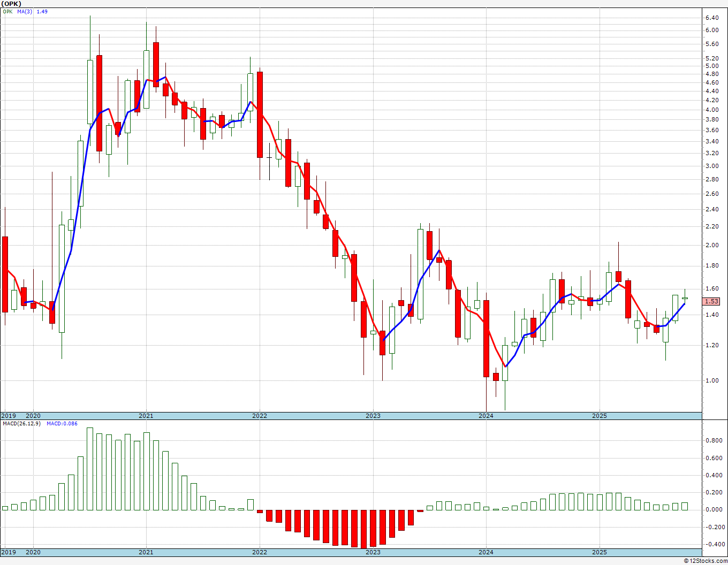
Task: Select the "1.80" price axis label
Action: coord(712,265)
